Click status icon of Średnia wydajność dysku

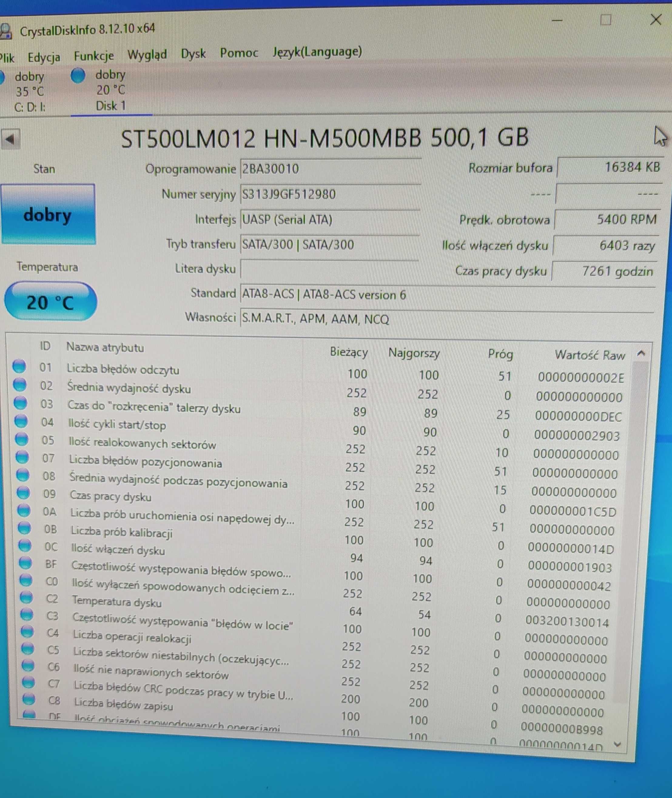point(20,384)
